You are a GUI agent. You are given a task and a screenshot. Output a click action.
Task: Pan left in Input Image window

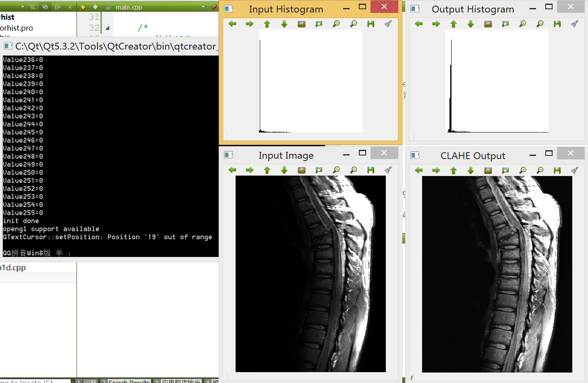tap(232, 170)
